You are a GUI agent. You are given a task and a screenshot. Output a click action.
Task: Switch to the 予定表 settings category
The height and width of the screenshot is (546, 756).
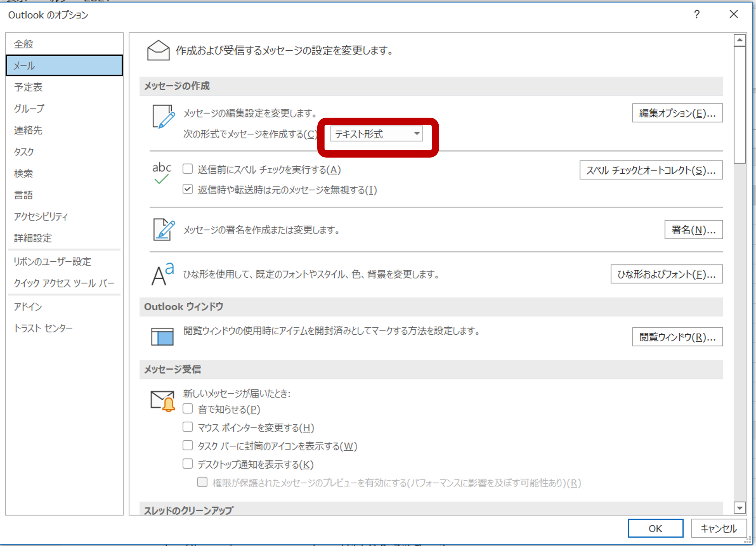click(x=28, y=87)
